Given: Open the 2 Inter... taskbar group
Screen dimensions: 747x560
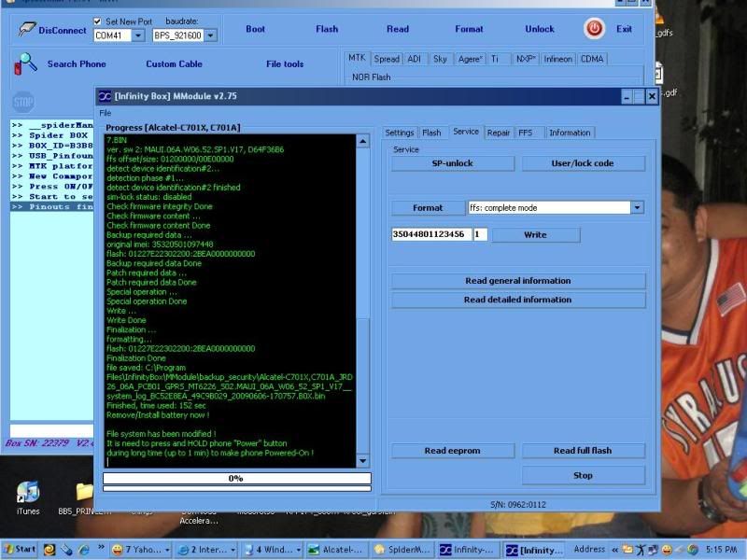Looking at the screenshot, I should (x=205, y=550).
